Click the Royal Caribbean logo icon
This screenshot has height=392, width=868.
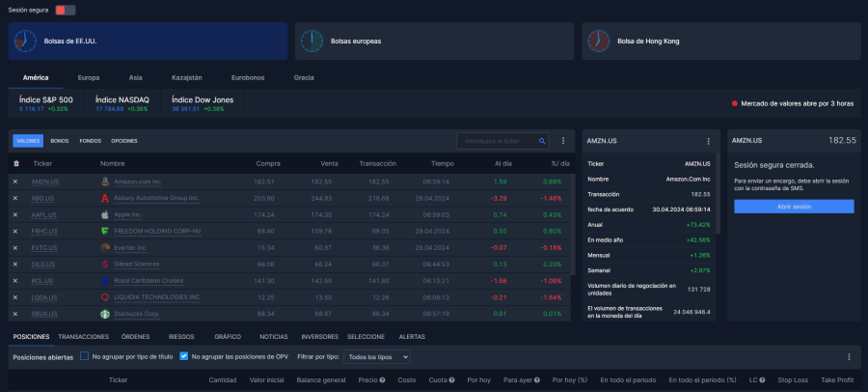104,281
